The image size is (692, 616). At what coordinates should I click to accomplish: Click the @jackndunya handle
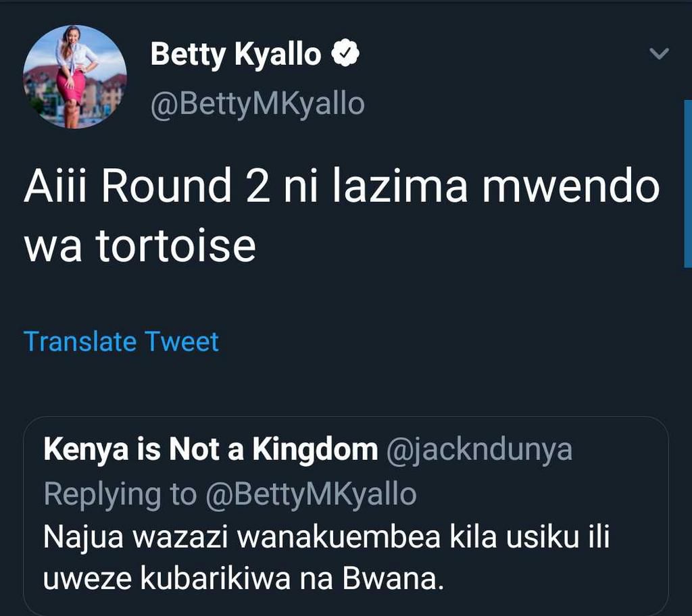click(x=478, y=450)
